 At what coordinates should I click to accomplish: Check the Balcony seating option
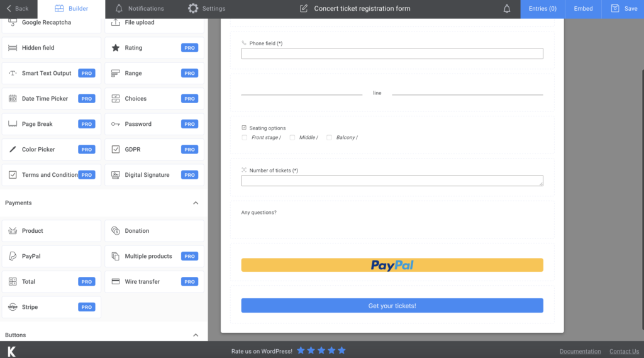(x=329, y=138)
